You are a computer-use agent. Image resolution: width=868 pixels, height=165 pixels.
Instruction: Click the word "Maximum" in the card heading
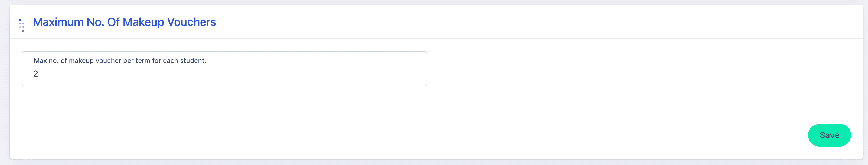[x=58, y=22]
